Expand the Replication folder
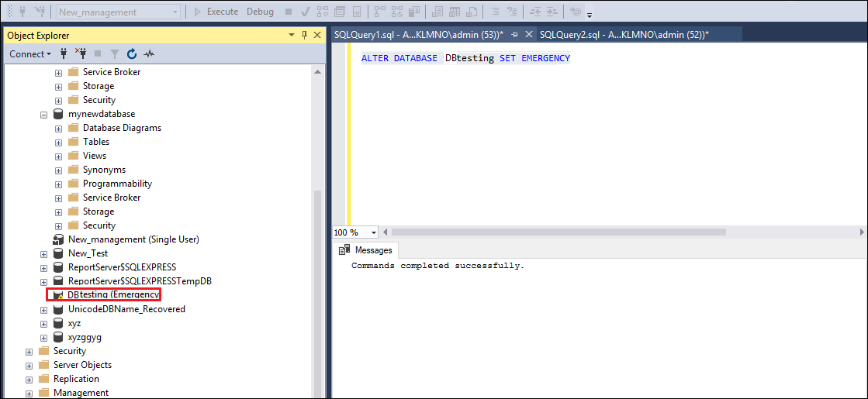This screenshot has height=399, width=868. click(x=29, y=379)
